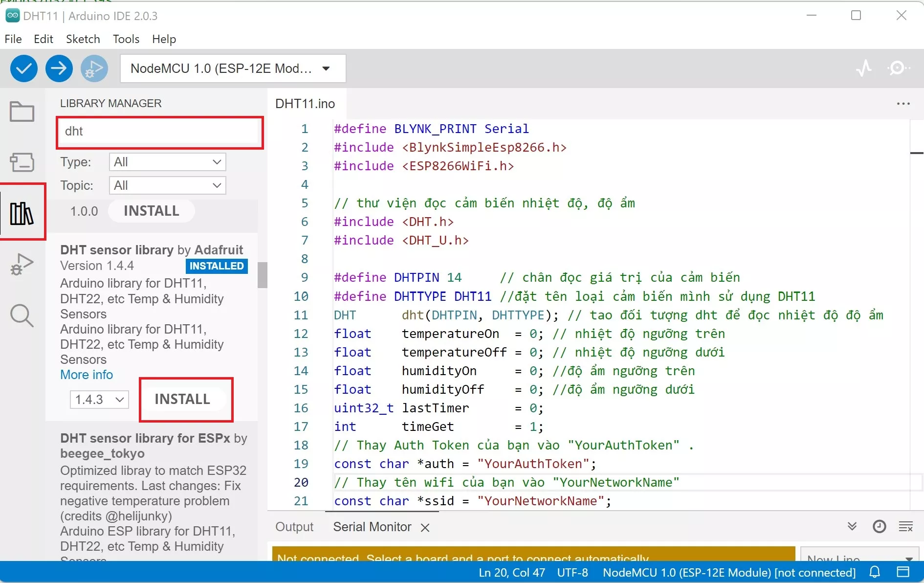This screenshot has width=924, height=583.
Task: Click the DHT sensor library by Adafruit title
Action: (x=152, y=250)
